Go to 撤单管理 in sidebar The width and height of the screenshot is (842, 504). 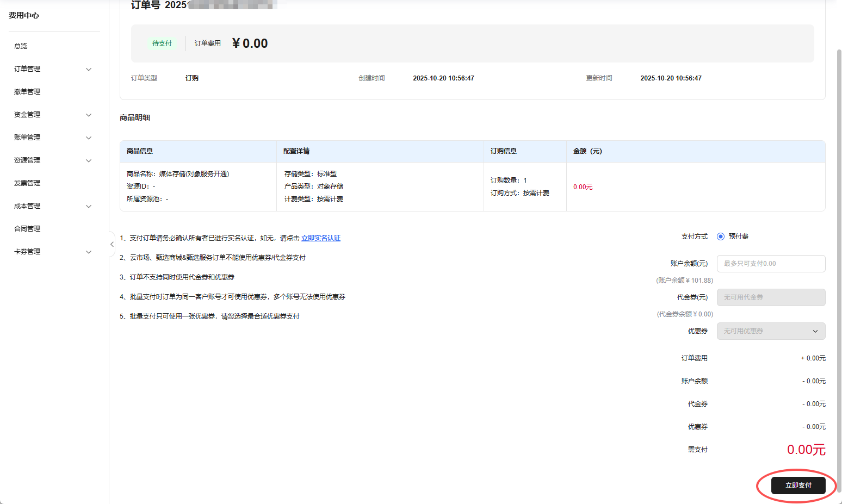[x=27, y=92]
